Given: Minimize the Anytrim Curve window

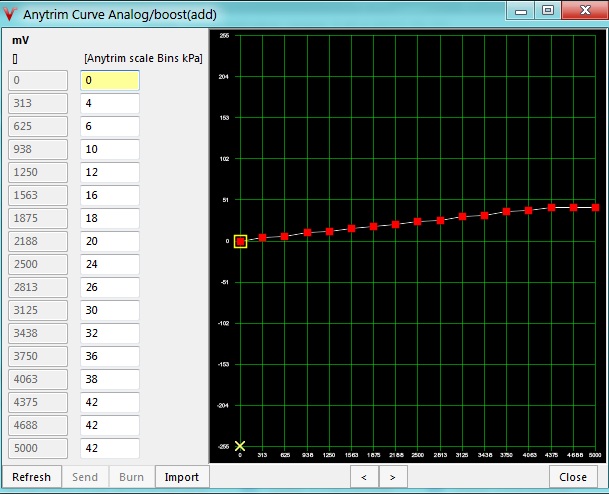Looking at the screenshot, I should 522,10.
